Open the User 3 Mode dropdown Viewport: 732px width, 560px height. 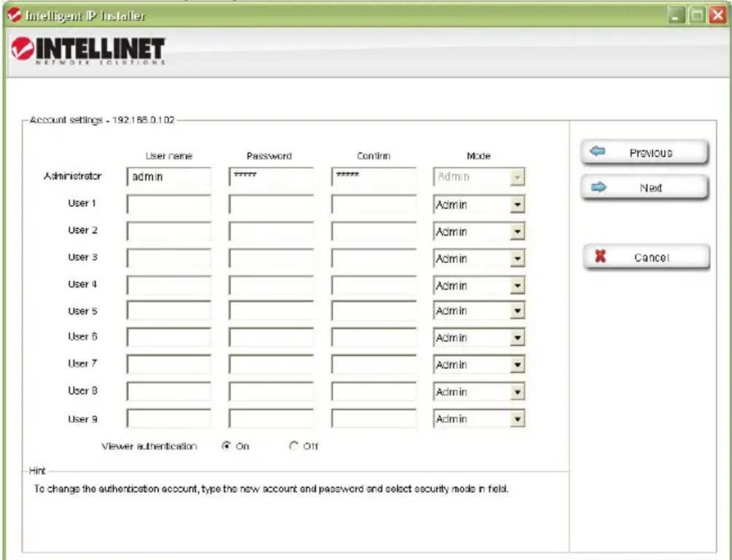pyautogui.click(x=517, y=259)
